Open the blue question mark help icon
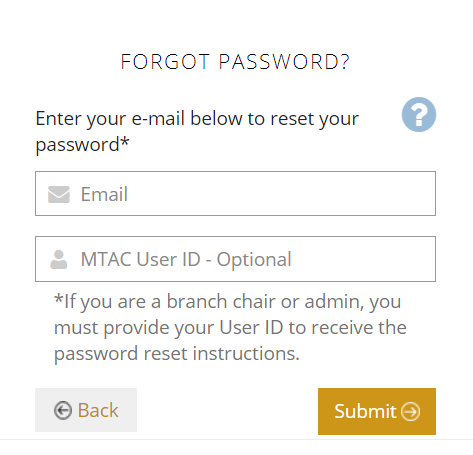 [419, 114]
